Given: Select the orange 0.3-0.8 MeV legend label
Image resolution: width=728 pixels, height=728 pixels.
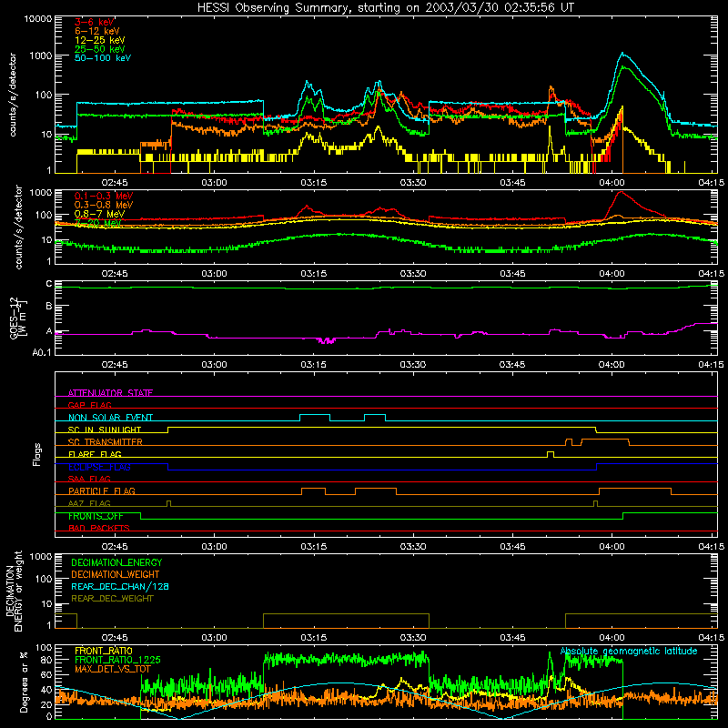Looking at the screenshot, I should point(104,205).
